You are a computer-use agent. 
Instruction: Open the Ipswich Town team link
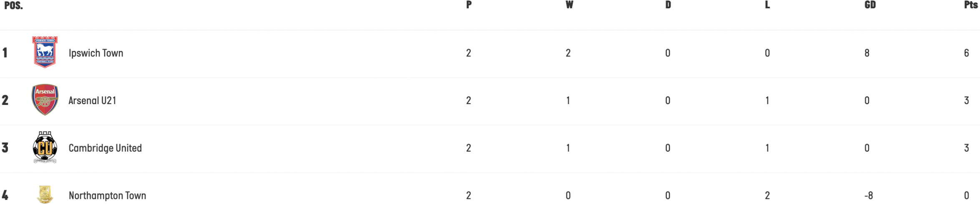[96, 53]
